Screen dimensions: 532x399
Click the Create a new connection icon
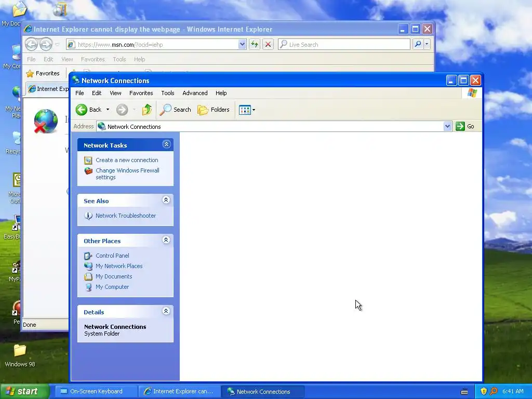pyautogui.click(x=88, y=160)
